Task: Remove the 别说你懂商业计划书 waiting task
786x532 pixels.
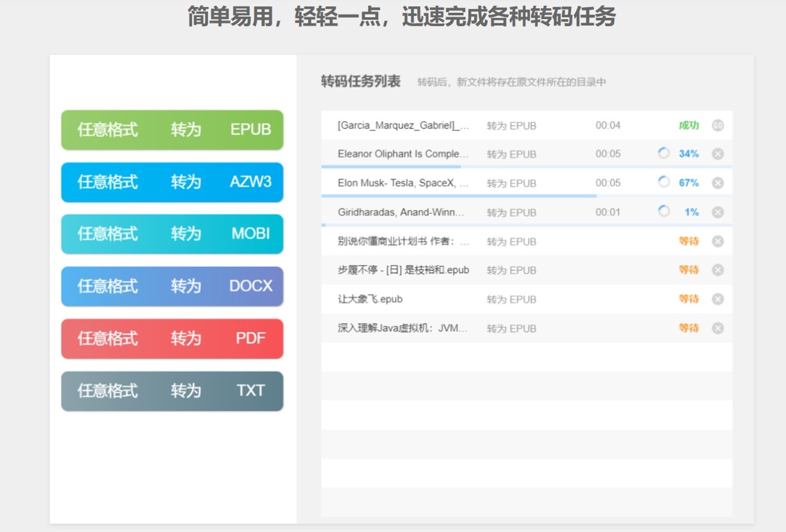Action: tap(718, 241)
